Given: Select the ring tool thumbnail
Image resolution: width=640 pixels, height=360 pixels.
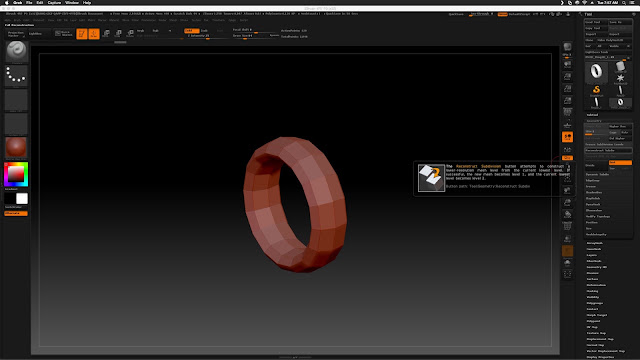Looking at the screenshot, I should [x=596, y=72].
